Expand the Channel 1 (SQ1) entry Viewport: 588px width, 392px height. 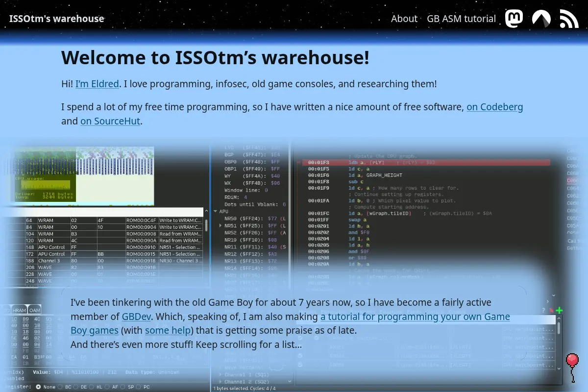tap(220, 375)
